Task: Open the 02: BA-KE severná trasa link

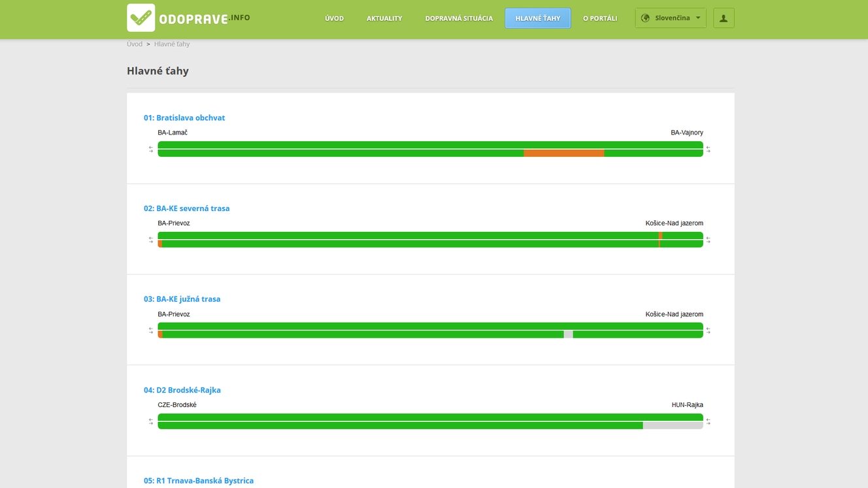Action: (x=187, y=208)
